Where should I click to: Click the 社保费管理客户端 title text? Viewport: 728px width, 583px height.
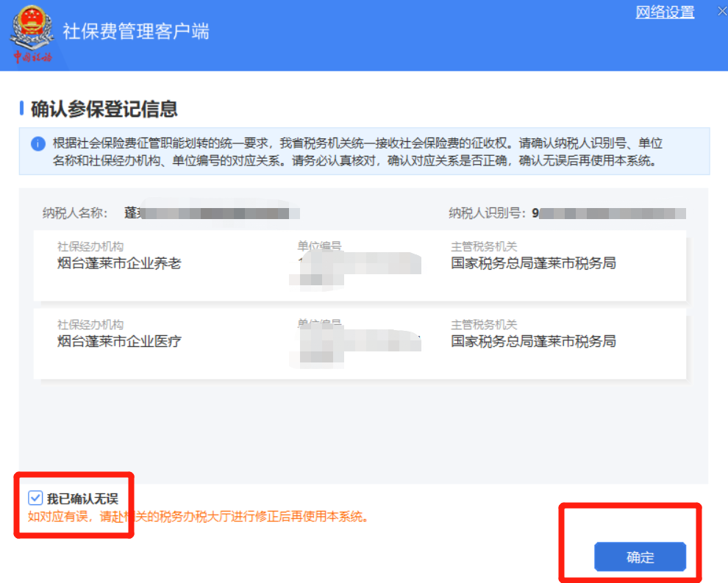tap(136, 32)
